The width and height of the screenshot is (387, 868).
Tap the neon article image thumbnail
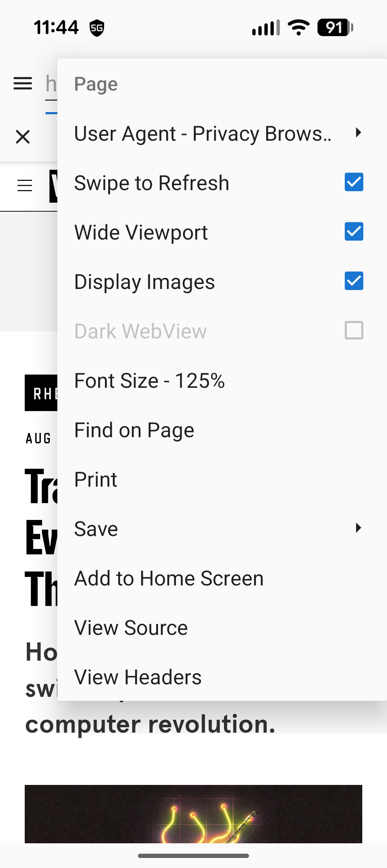193,814
